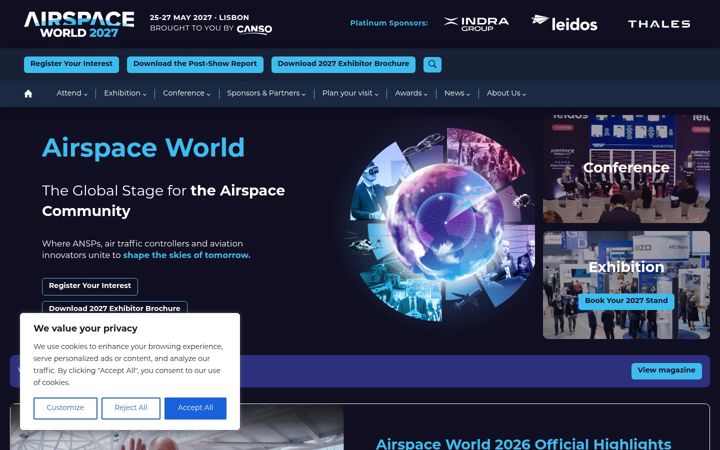
Task: Click Customize in cookie popup
Action: 65,408
